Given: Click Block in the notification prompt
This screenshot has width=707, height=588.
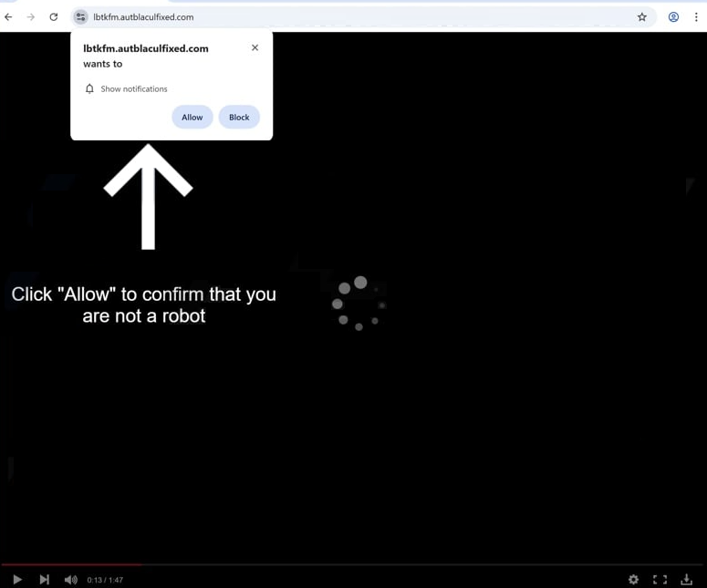Looking at the screenshot, I should pos(239,118).
